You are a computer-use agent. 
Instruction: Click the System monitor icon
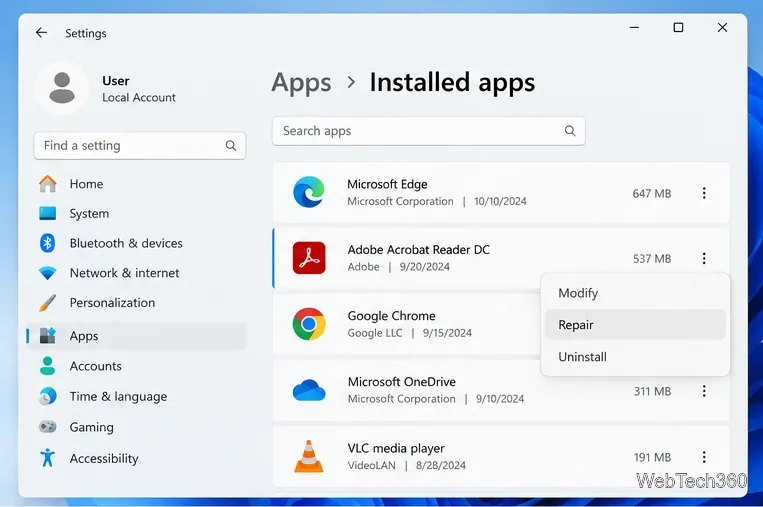tap(48, 214)
